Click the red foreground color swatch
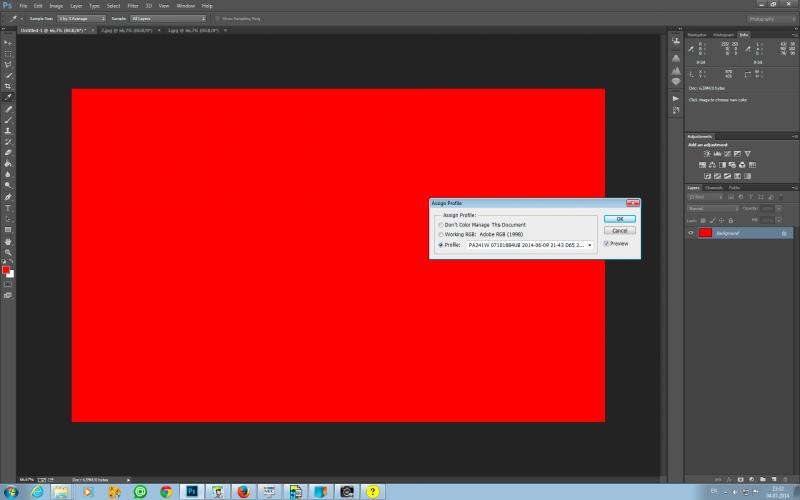This screenshot has height=500, width=800. point(6,269)
